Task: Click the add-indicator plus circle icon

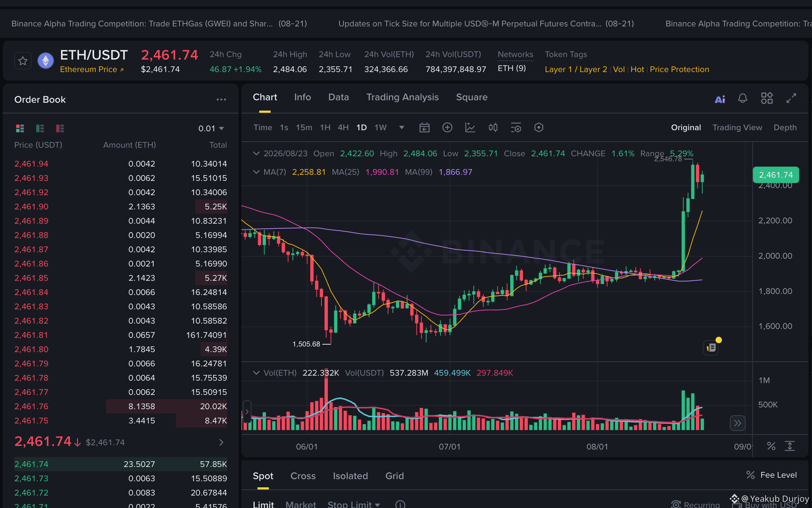Action: point(447,127)
